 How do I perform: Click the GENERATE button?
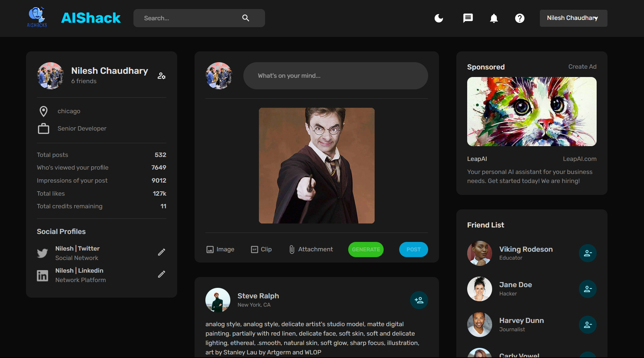pyautogui.click(x=366, y=249)
